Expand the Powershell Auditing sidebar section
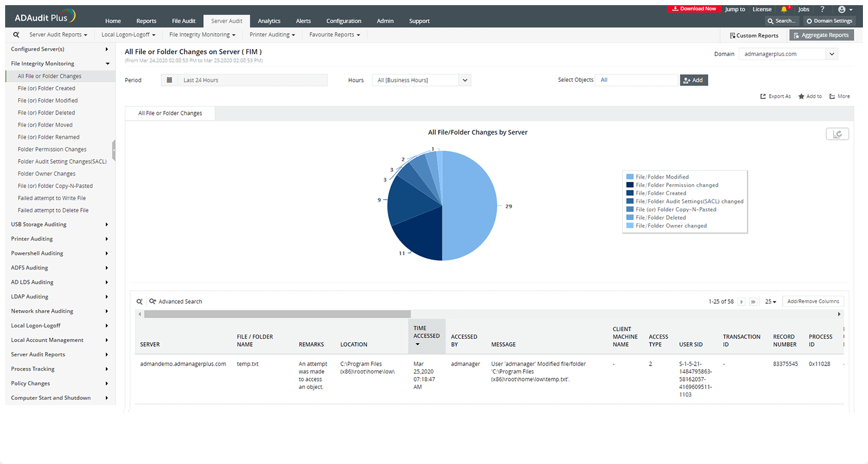Image resolution: width=868 pixels, height=464 pixels. (37, 253)
